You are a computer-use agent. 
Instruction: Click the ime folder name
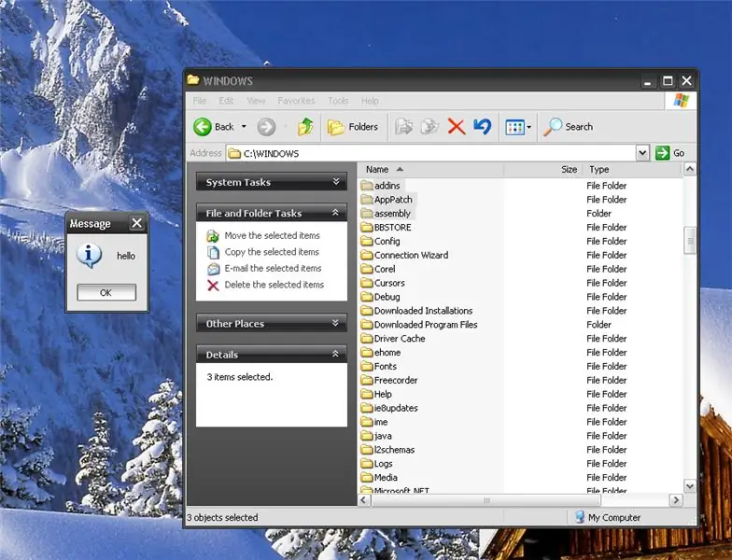(x=381, y=422)
